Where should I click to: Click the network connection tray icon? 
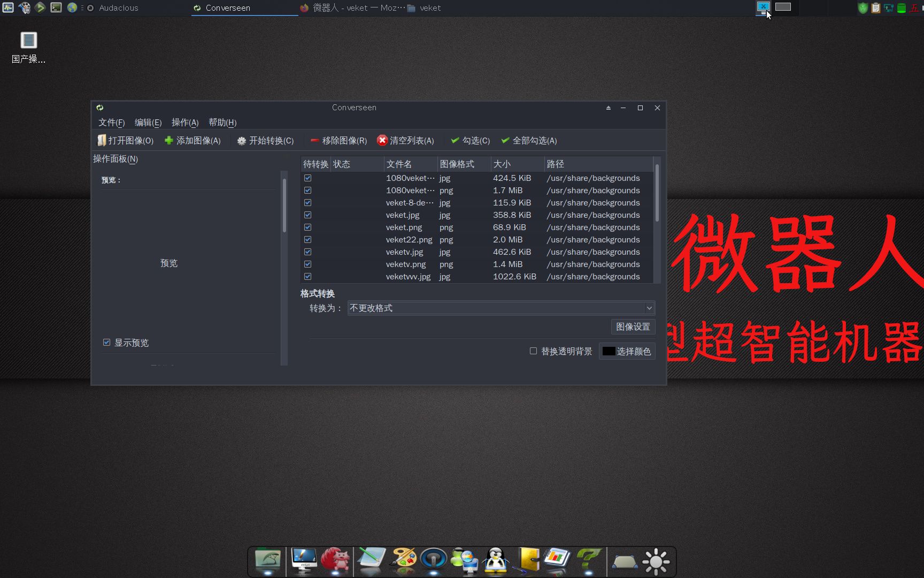[888, 8]
